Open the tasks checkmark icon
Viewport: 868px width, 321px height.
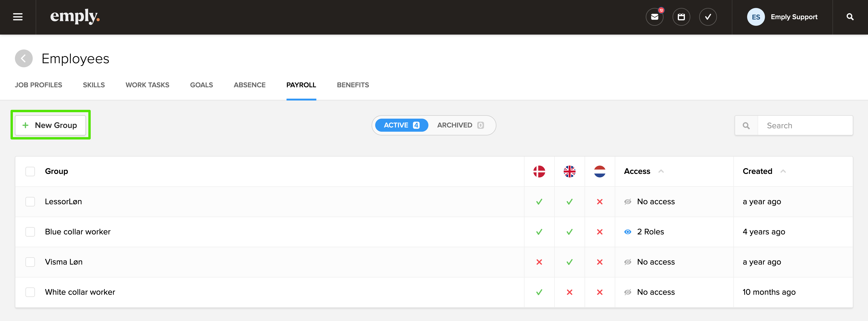(708, 17)
